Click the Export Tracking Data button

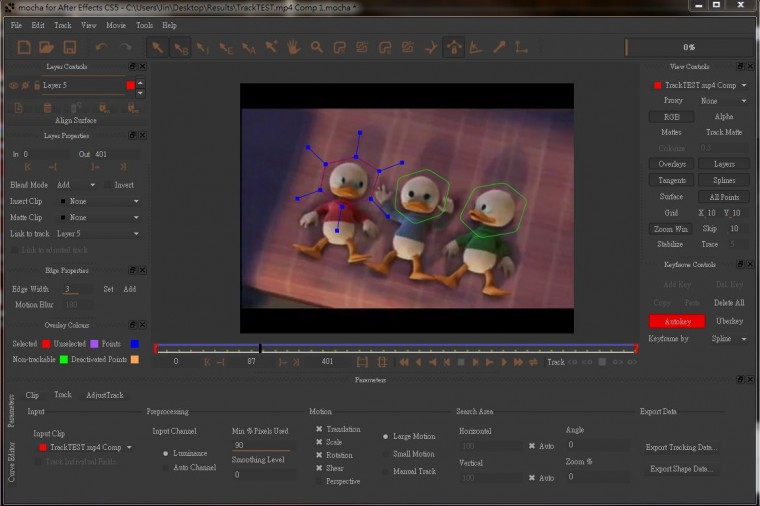[x=680, y=447]
